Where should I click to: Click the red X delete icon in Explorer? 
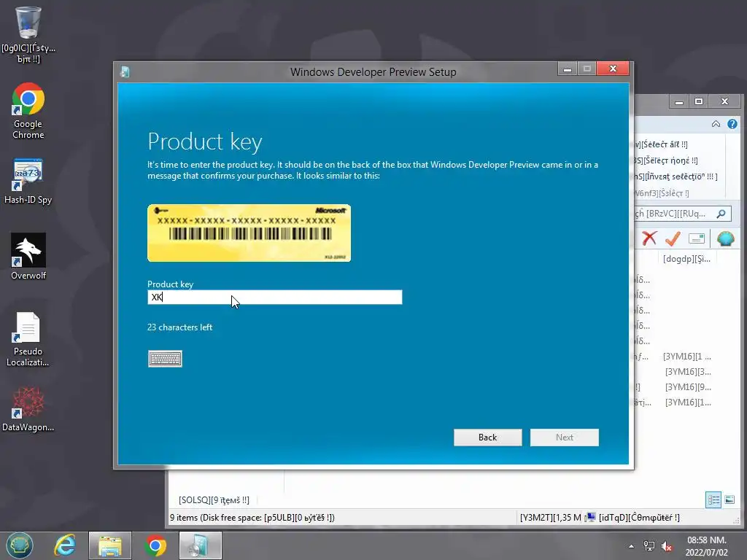pyautogui.click(x=649, y=238)
